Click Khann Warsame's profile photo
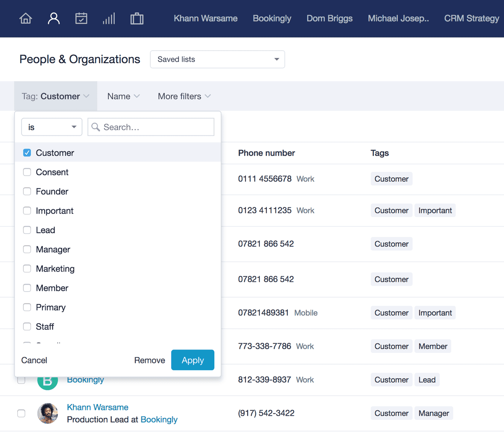Viewport: 504px width, 436px height. pos(48,413)
